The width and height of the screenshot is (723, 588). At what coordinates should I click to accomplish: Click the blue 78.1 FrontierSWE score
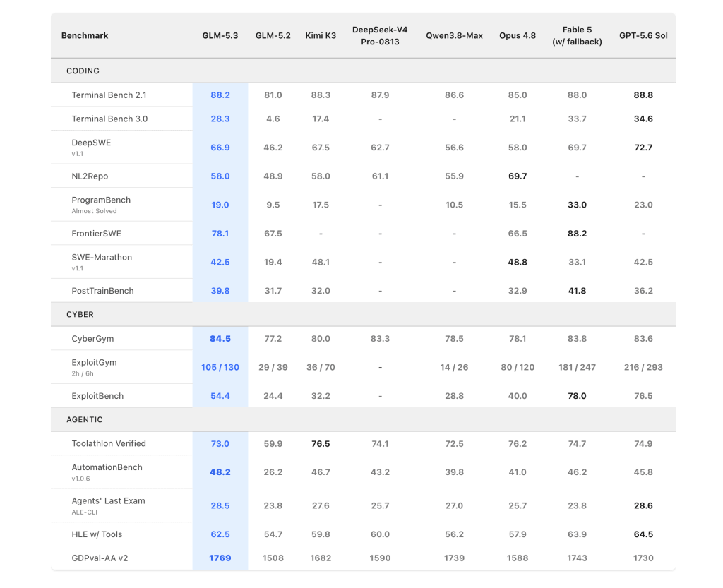coord(220,234)
